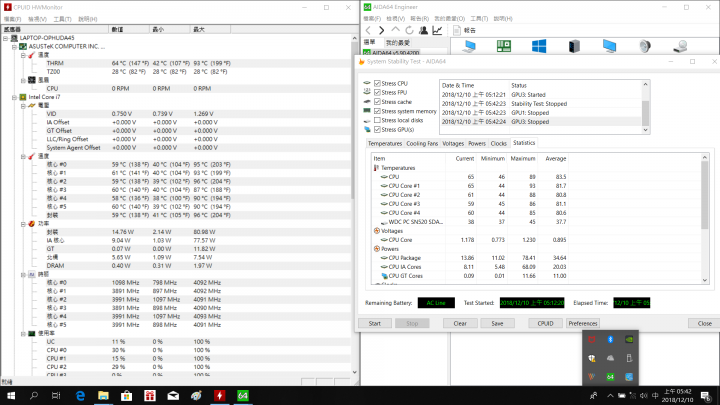Open the safely remove hardware USB tray icon
This screenshot has width=720, height=405.
tap(629, 358)
